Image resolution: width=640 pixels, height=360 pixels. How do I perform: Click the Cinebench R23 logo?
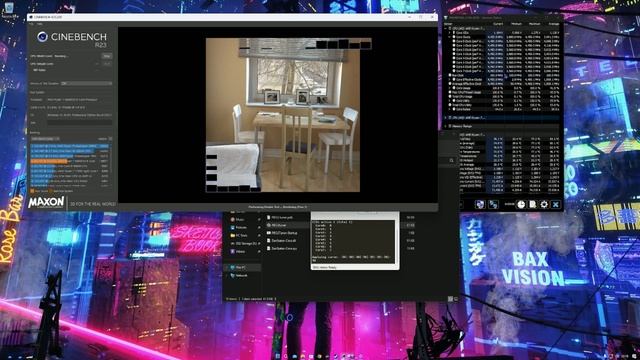[x=72, y=39]
